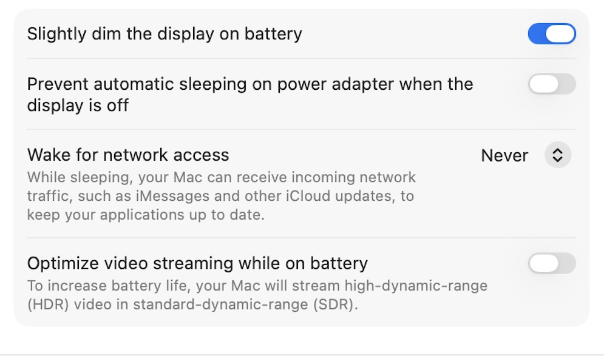Click the words display is off
Image resolution: width=604 pixels, height=364 pixels.
(78, 106)
